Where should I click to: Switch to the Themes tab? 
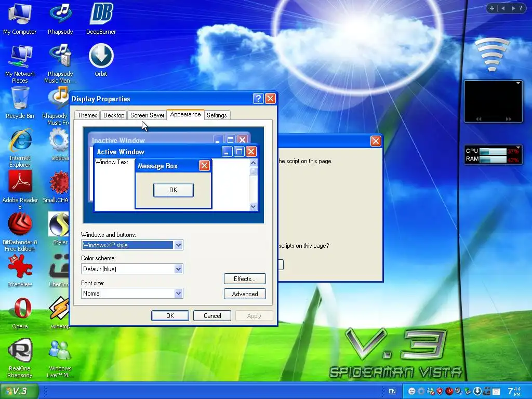(87, 115)
